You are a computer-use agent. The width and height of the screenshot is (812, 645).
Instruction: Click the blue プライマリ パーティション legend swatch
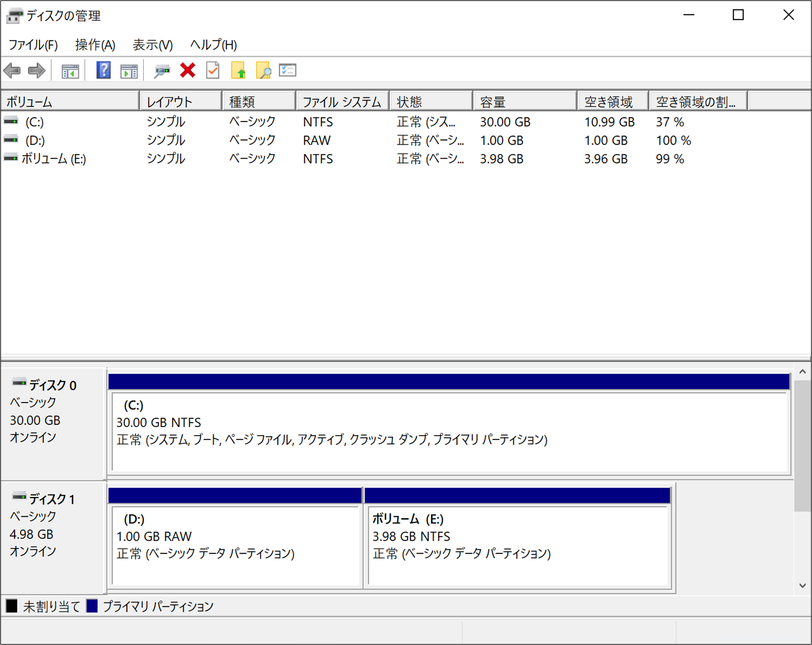click(x=92, y=606)
